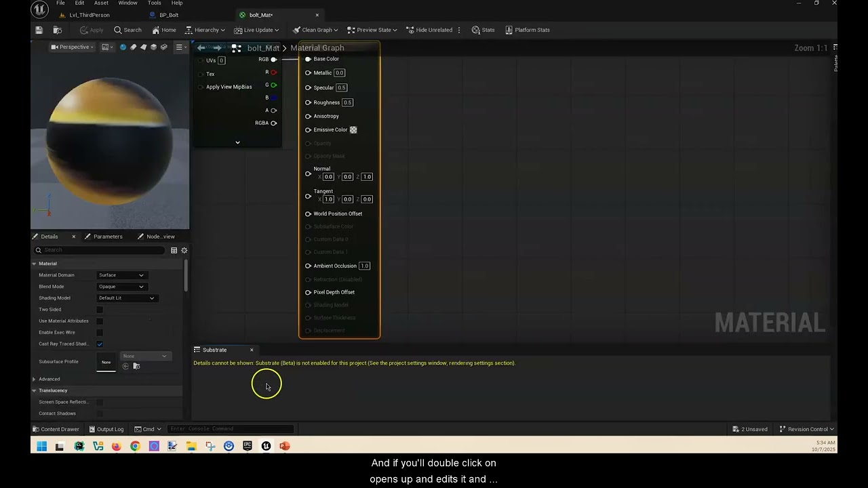Click the Emissive Color swatch
Viewport: 868px width, 488px height.
[353, 129]
